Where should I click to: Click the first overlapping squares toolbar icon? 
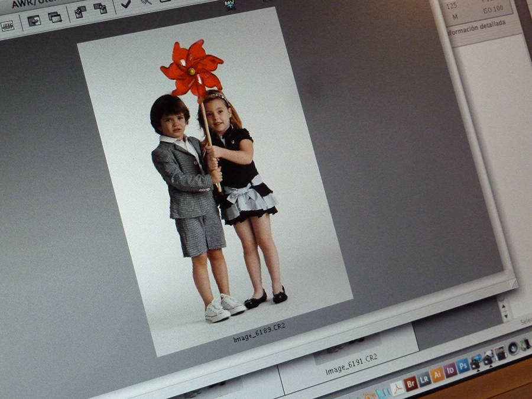80,12
